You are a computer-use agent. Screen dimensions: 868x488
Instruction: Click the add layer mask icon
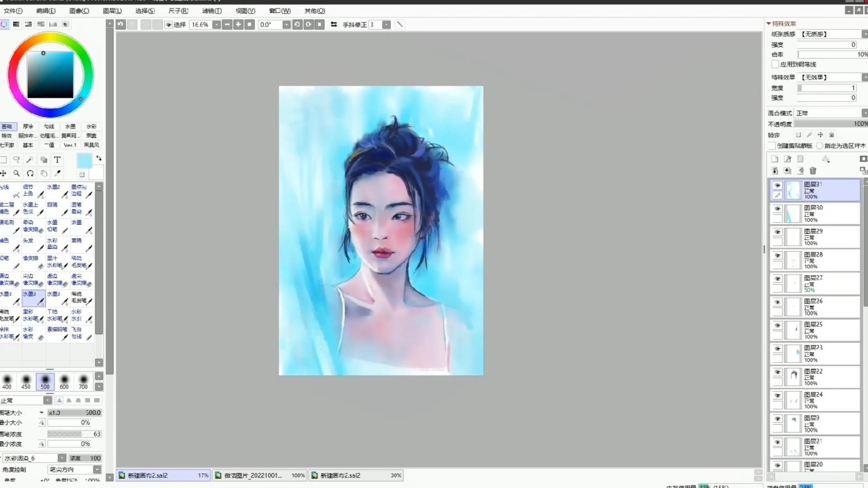coord(863,159)
